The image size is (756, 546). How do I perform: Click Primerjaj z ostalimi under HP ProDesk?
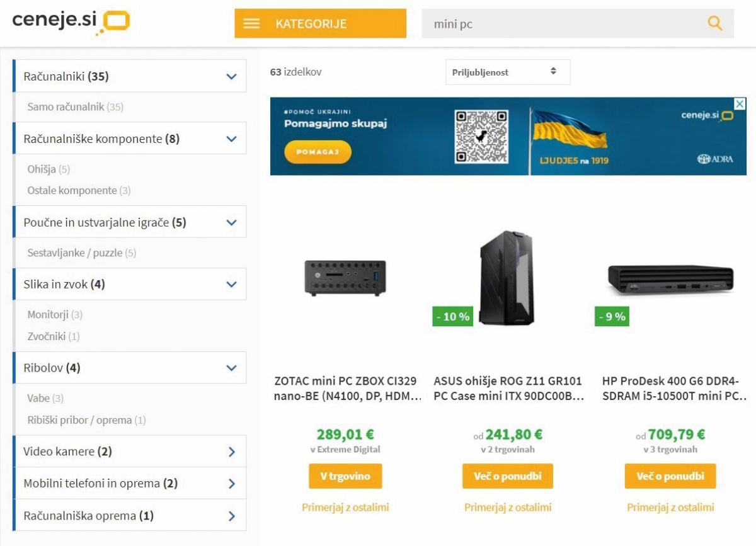coord(670,507)
